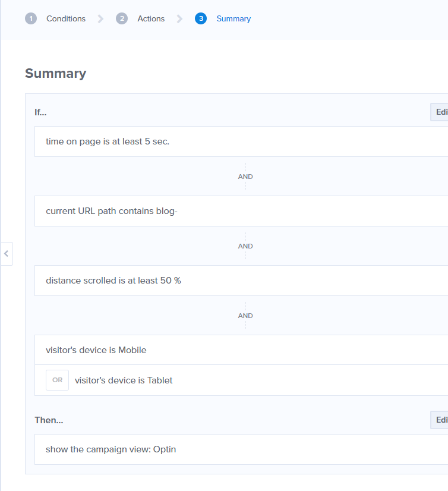The height and width of the screenshot is (491, 448).
Task: Click the step 3 circle icon
Action: 201,18
